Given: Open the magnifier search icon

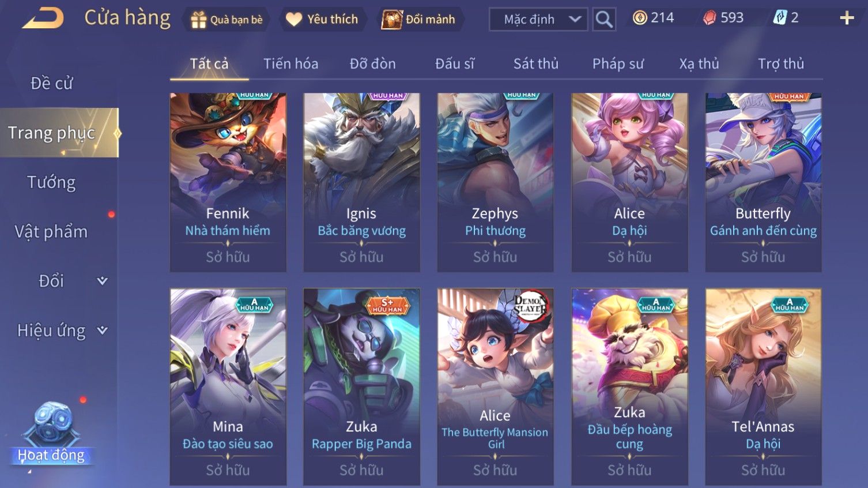Looking at the screenshot, I should (x=603, y=19).
